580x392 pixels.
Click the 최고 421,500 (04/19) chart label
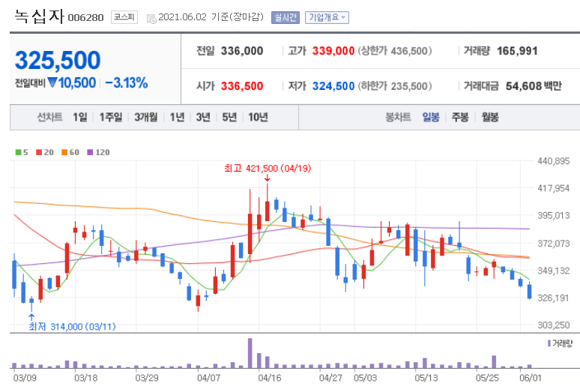[x=268, y=169]
